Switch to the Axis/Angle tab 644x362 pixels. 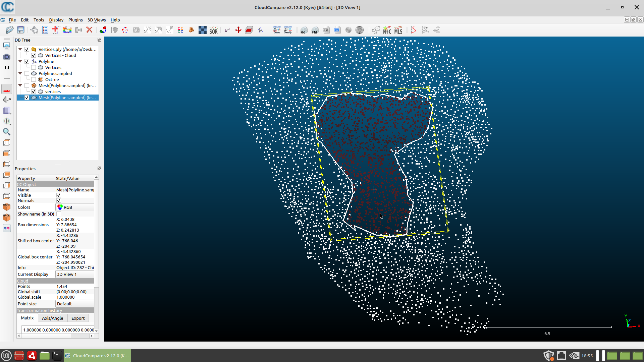click(52, 318)
